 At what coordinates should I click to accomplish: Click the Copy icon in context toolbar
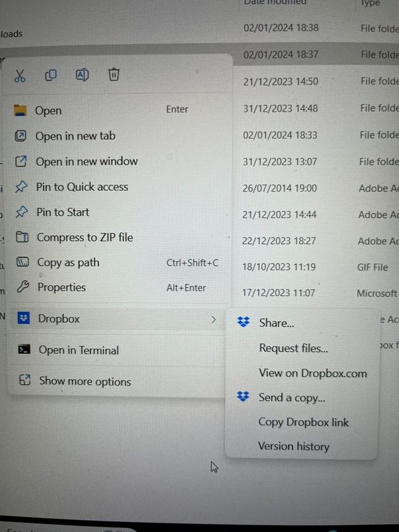(51, 75)
